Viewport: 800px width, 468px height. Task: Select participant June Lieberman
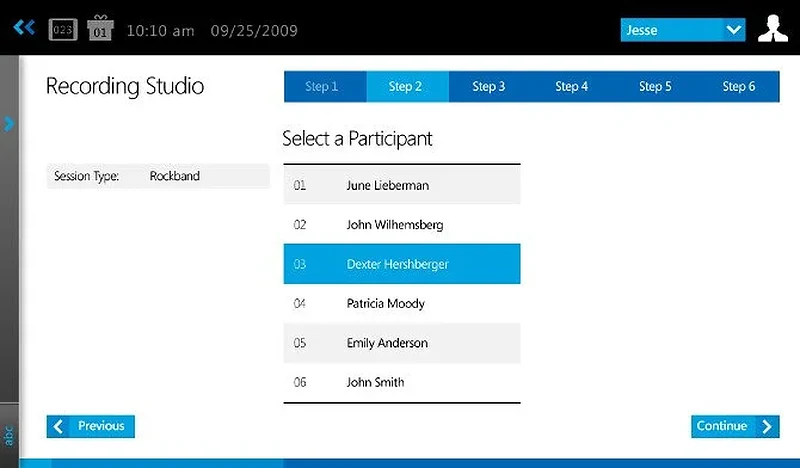pyautogui.click(x=402, y=185)
